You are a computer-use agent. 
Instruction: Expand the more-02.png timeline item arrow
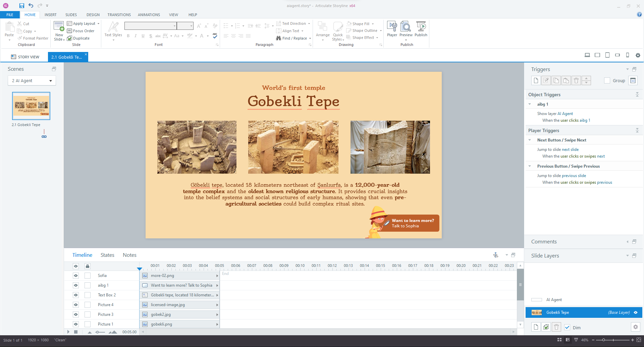(217, 276)
